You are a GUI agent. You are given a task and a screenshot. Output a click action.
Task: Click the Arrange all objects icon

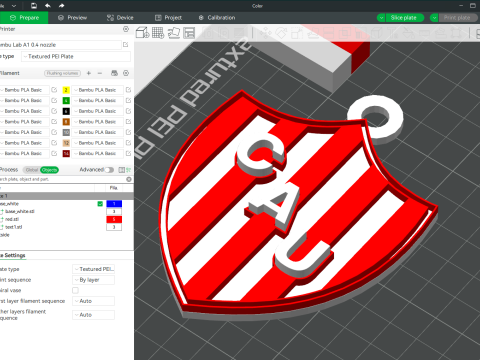[189, 33]
